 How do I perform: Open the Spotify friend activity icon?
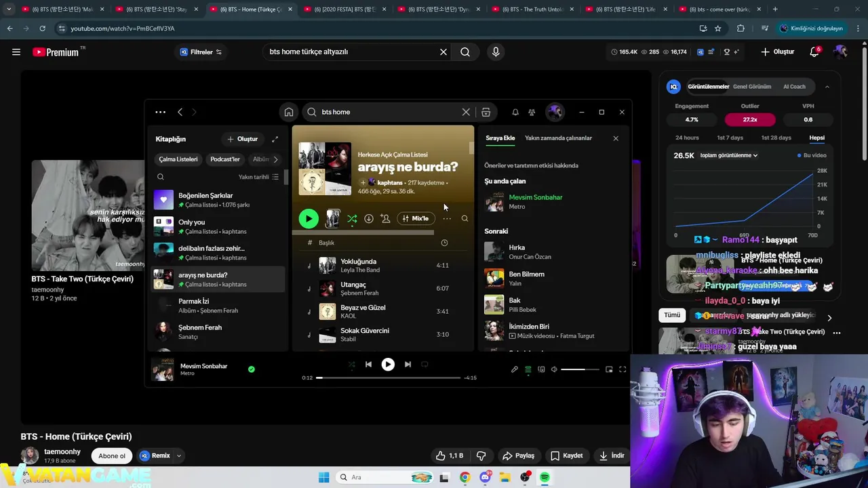click(532, 112)
